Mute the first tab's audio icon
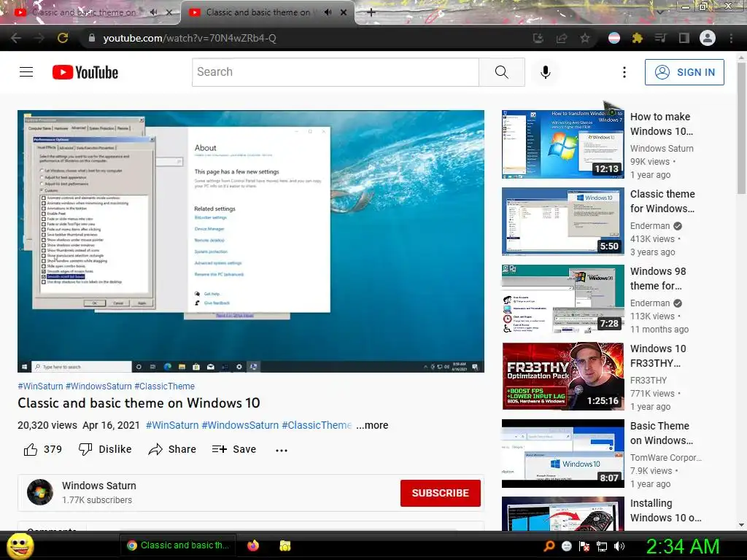Viewport: 747px width, 560px height. coord(153,12)
